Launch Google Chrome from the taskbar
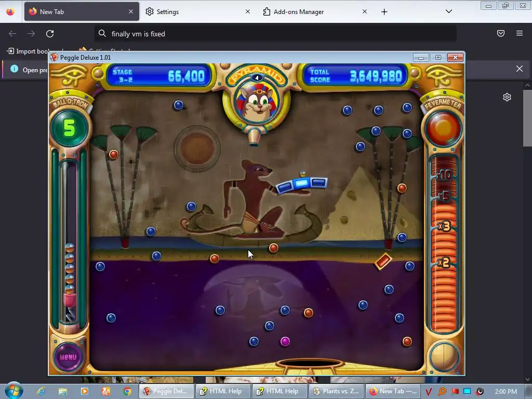The height and width of the screenshot is (399, 532). pyautogui.click(x=128, y=391)
